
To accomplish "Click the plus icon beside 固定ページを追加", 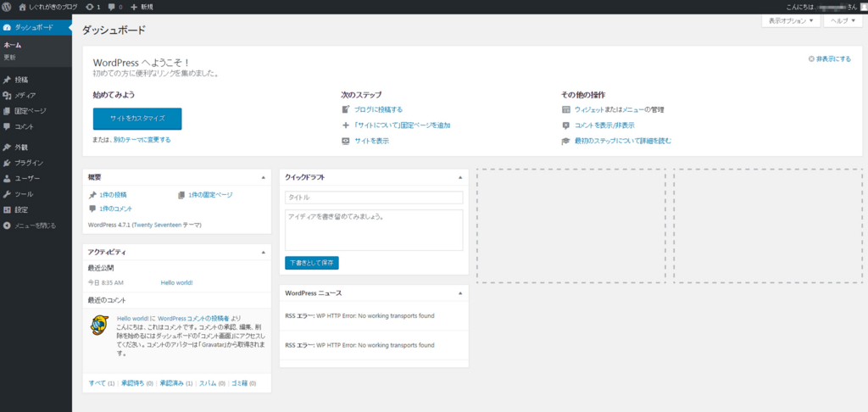I will 346,125.
